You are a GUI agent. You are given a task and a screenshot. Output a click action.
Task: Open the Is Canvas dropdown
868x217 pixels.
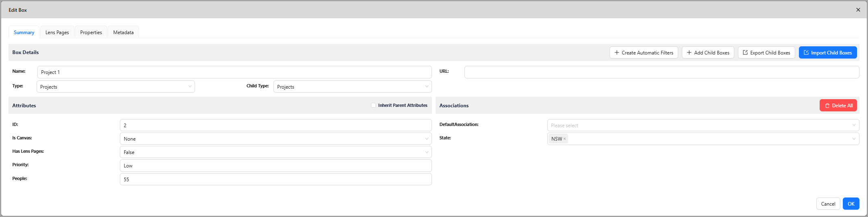tap(276, 139)
